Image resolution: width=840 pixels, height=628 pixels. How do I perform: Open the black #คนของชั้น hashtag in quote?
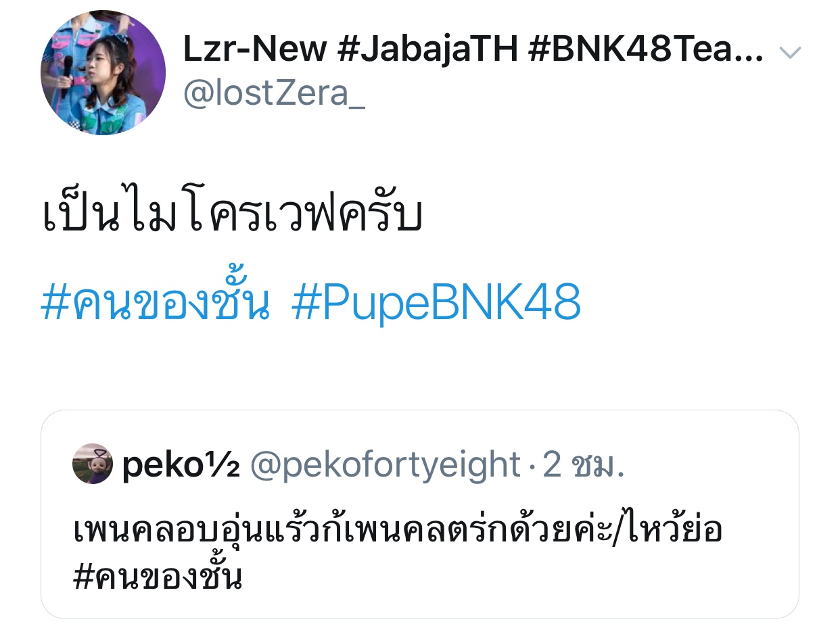coord(157,575)
